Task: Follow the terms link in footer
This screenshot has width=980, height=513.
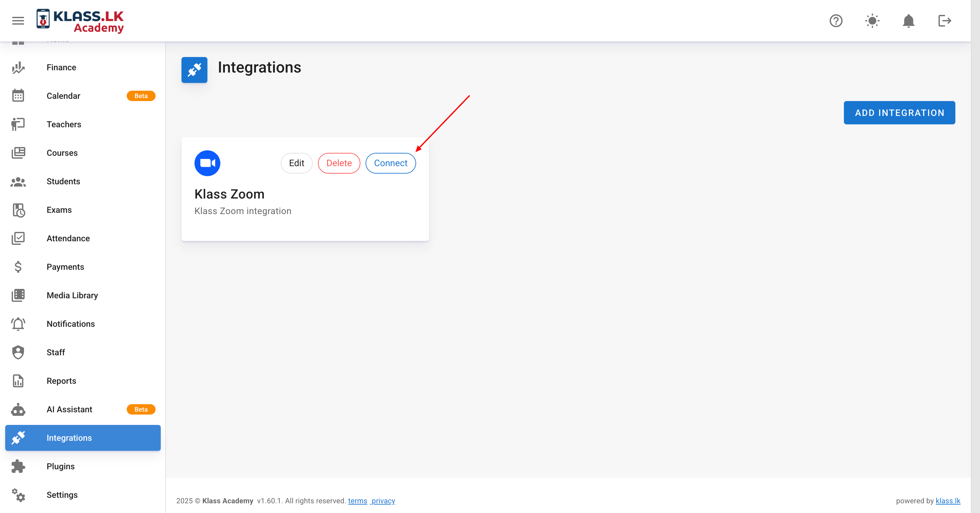Action: click(x=357, y=501)
